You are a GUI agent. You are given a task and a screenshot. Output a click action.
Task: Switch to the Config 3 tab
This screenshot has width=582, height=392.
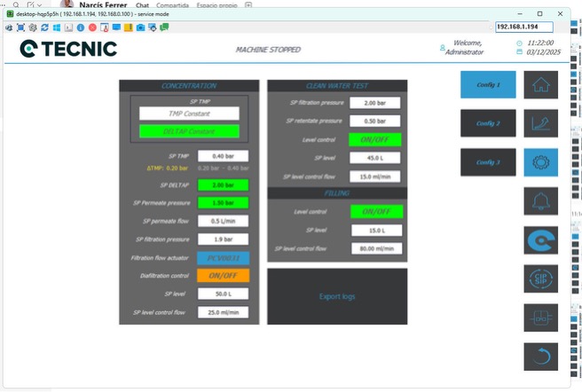click(487, 162)
